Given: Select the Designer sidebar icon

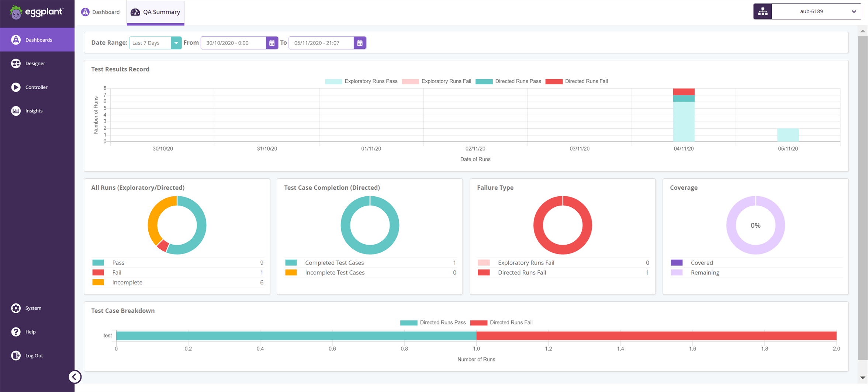Looking at the screenshot, I should click(35, 63).
